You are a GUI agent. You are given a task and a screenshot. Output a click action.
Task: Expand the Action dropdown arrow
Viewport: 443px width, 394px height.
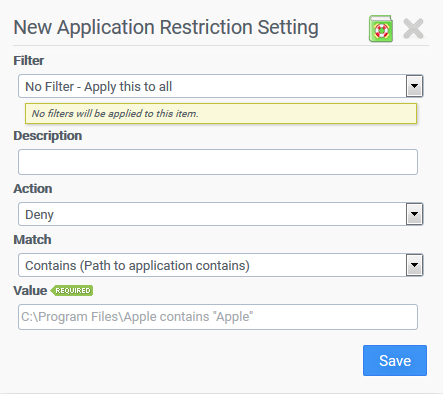[414, 214]
